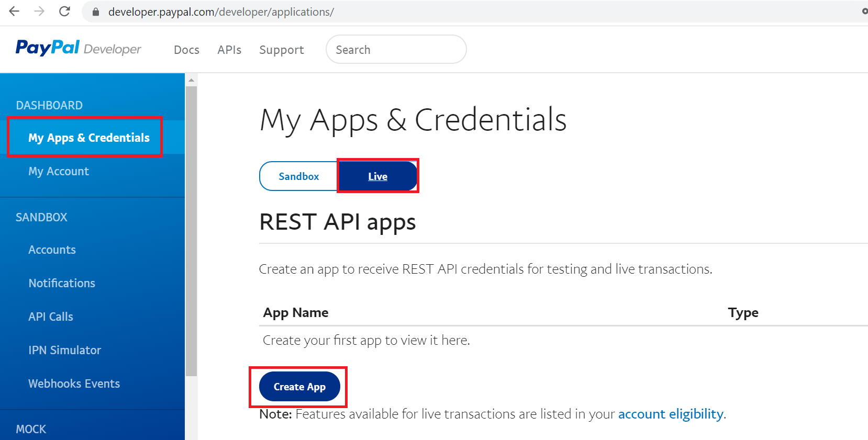Click the REST API apps heading

pos(338,222)
